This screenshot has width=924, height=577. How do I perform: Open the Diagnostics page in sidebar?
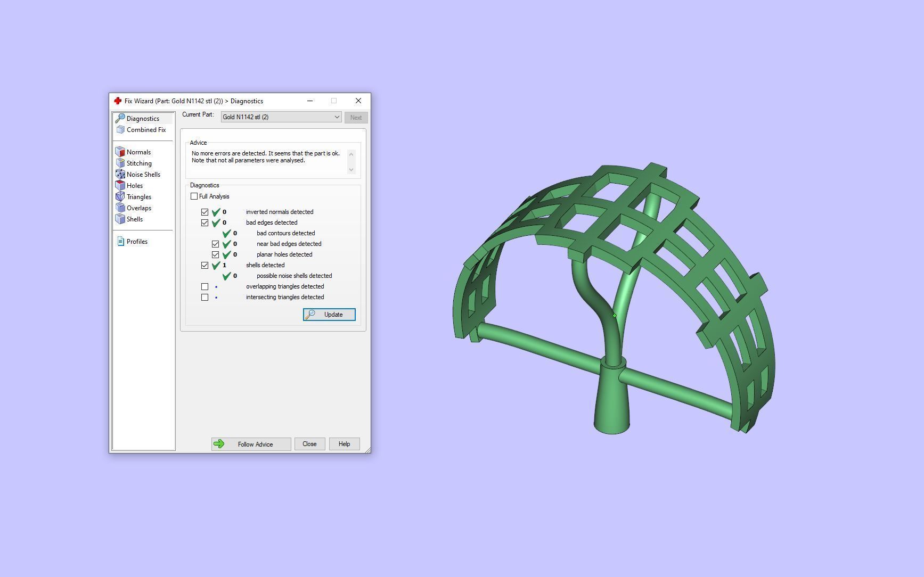click(x=143, y=119)
